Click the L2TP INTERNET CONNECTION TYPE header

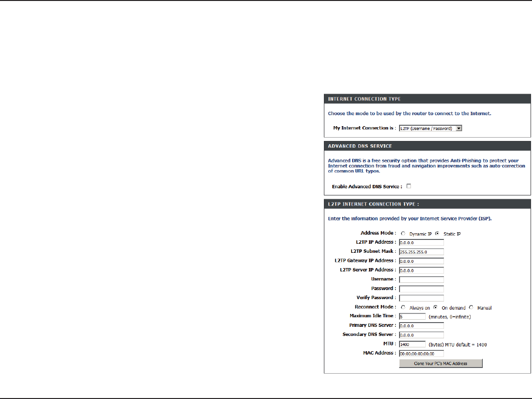427,204
